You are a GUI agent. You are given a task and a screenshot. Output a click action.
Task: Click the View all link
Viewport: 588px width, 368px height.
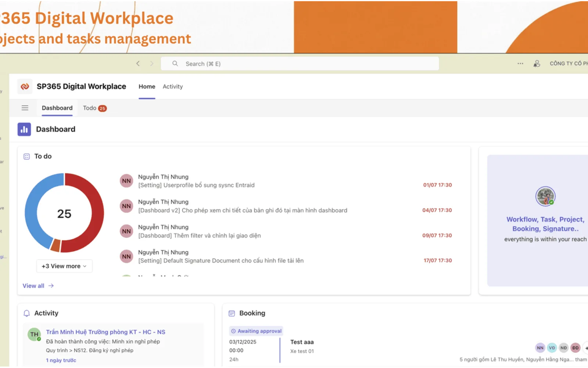point(38,286)
